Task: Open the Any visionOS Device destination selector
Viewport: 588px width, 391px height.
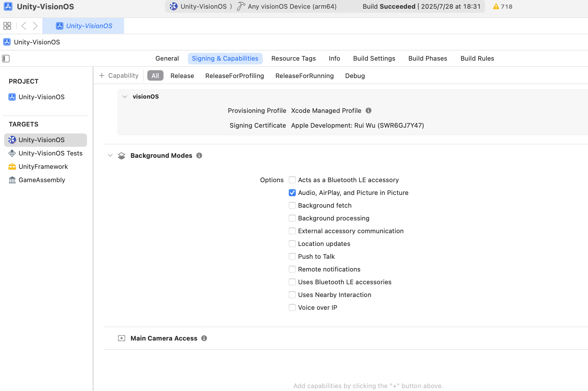Action: (x=287, y=6)
